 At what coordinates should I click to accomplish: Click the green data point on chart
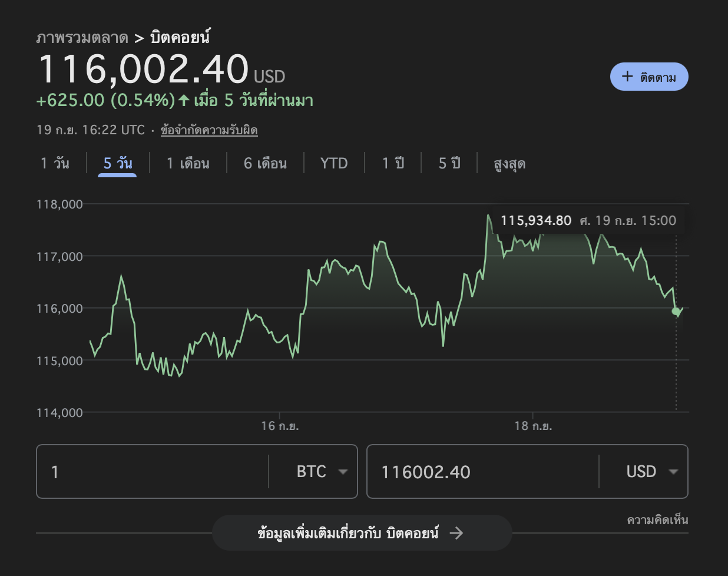(676, 311)
